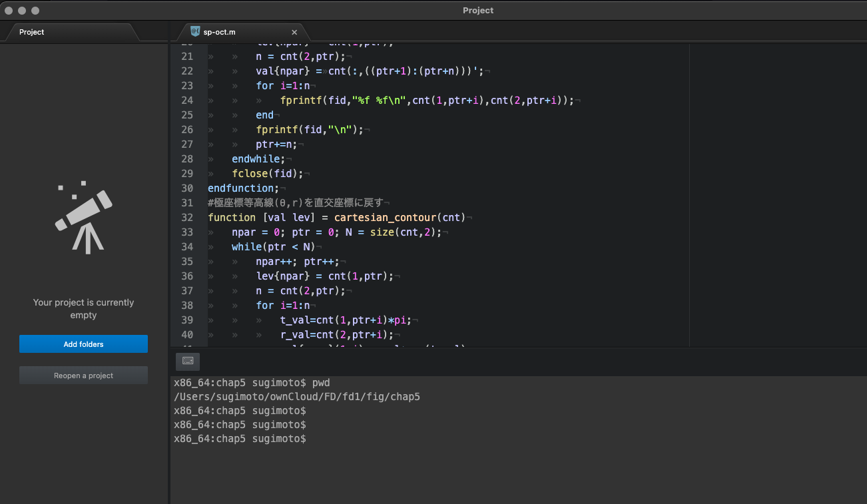Click 'r_val=cnt(2,ptr+i);' on line 40
Image resolution: width=867 pixels, height=504 pixels.
(337, 335)
